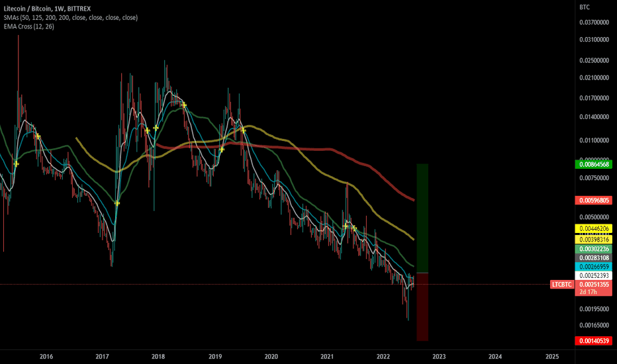This screenshot has width=617, height=364.
Task: Click the red 0.00596805 price label
Action: (593, 201)
